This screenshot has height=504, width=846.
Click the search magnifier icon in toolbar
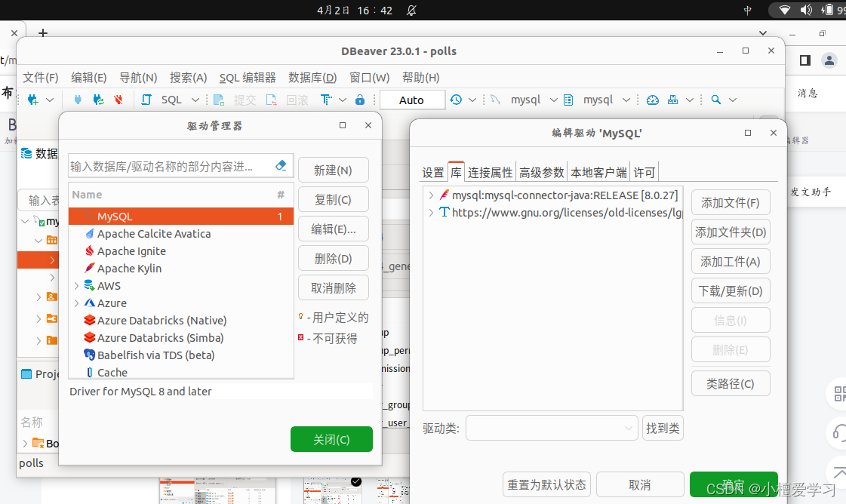[716, 100]
